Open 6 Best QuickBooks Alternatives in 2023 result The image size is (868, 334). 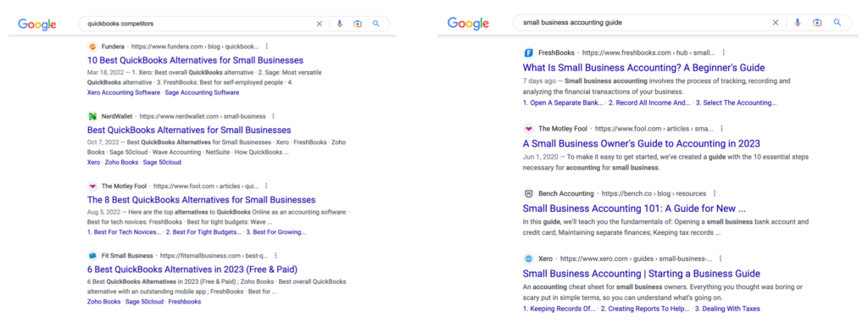[192, 270]
